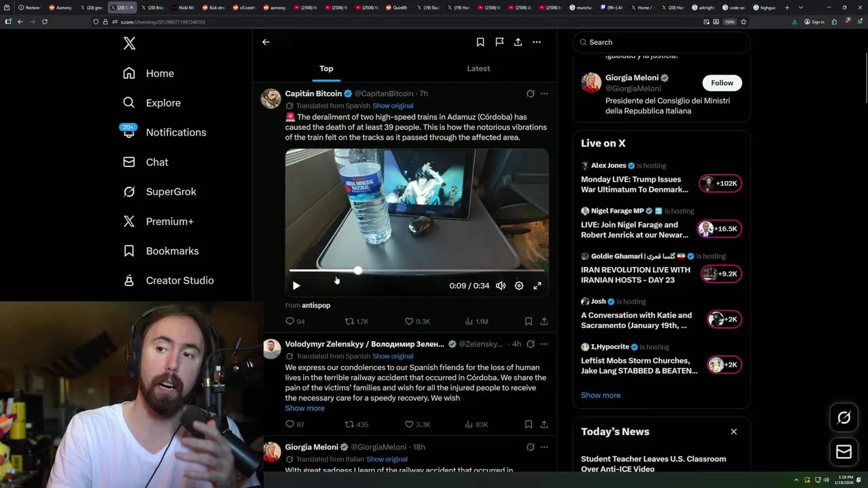Screen dimensions: 868x488
Task: Open floating Grok button
Action: tap(844, 418)
